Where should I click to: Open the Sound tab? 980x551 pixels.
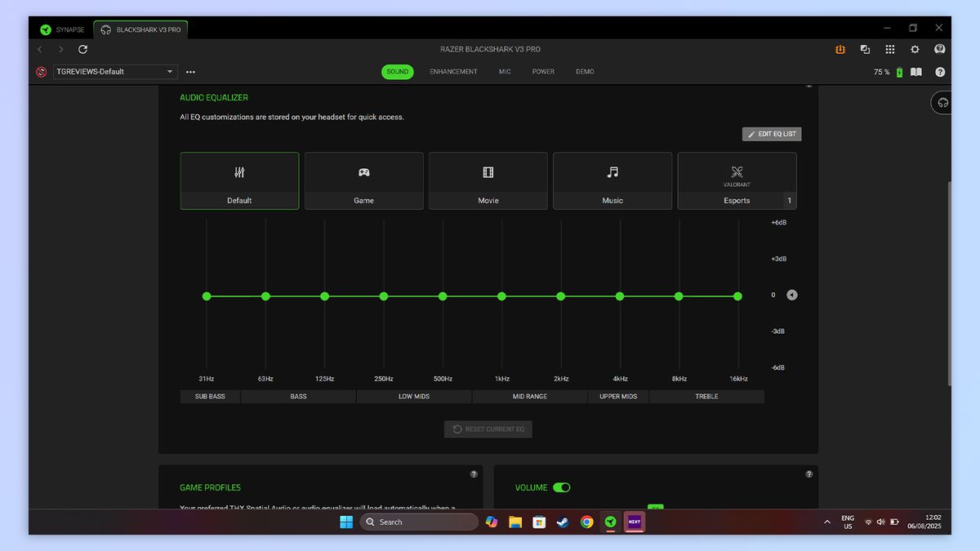click(x=398, y=72)
